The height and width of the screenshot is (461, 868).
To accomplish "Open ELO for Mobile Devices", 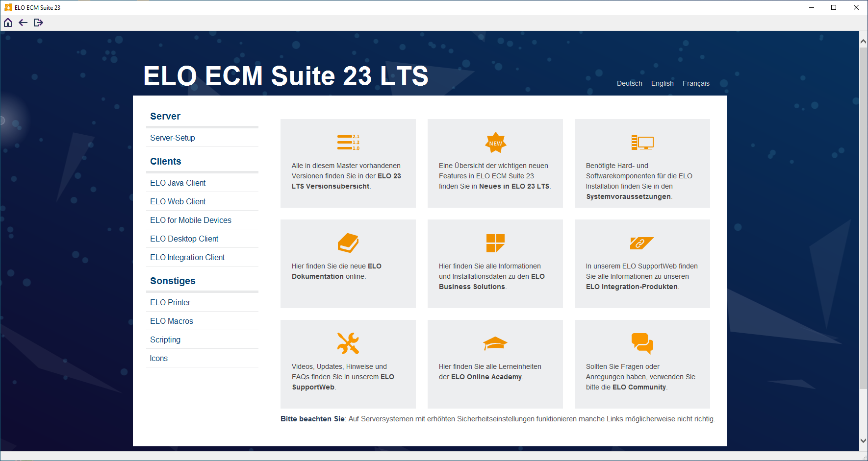I will (x=202, y=220).
